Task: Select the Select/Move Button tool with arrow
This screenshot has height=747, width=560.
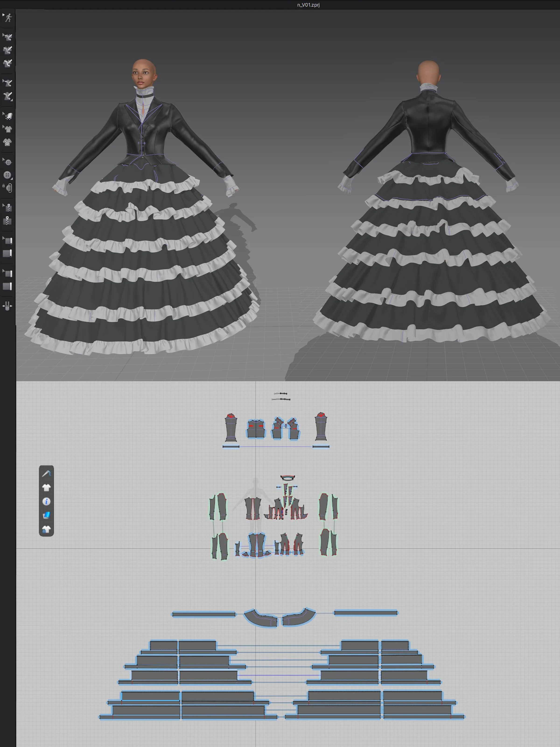Action: pos(7,162)
